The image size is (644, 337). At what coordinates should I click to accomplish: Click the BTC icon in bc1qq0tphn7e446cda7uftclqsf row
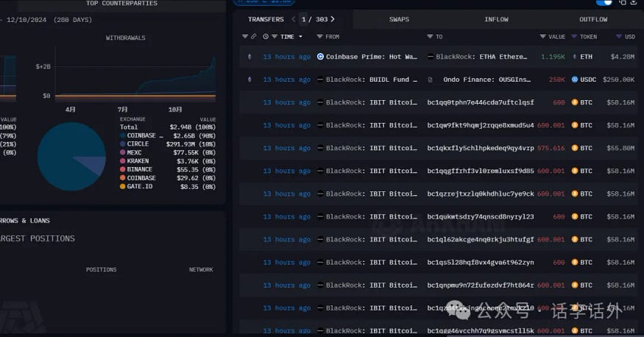(575, 102)
